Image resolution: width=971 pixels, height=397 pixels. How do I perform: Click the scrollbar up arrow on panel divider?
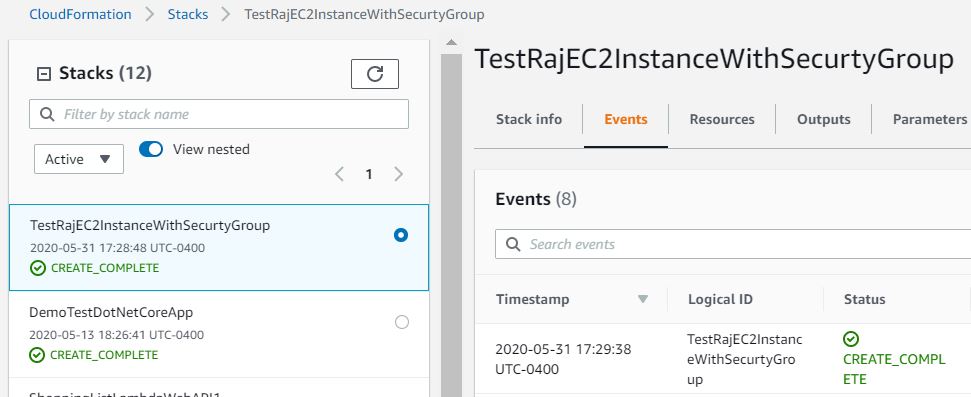(451, 43)
